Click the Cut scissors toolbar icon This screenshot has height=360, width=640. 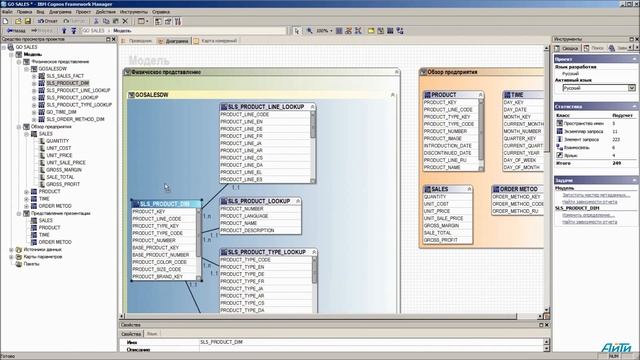coord(96,21)
